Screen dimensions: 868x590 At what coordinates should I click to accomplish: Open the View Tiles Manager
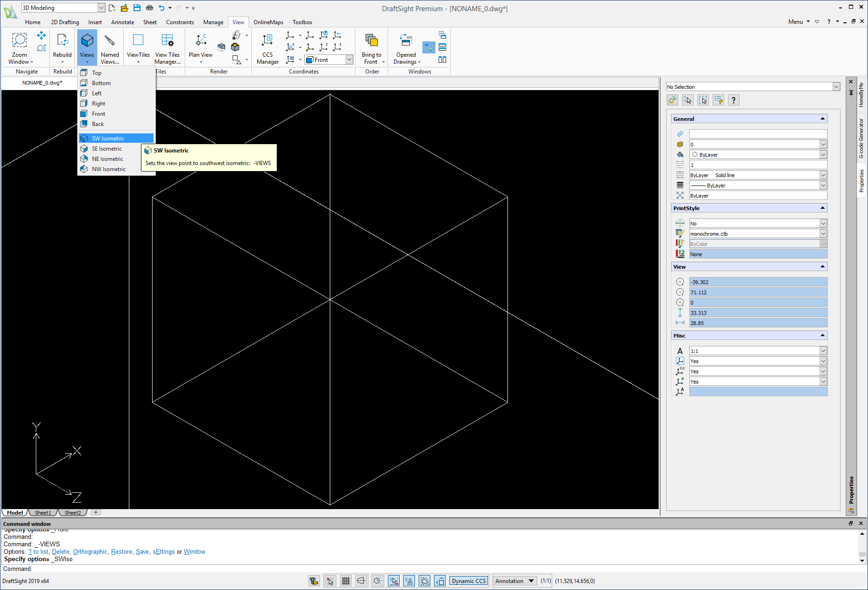[167, 46]
